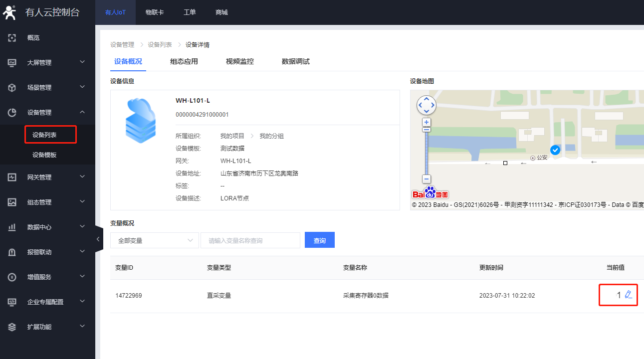Click the 大屏管理 monitor icon

click(x=12, y=62)
